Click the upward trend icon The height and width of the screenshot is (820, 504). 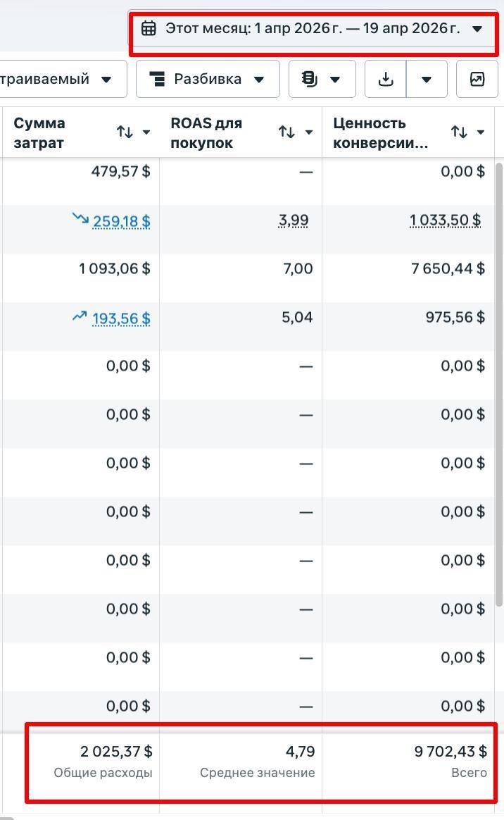pos(80,317)
